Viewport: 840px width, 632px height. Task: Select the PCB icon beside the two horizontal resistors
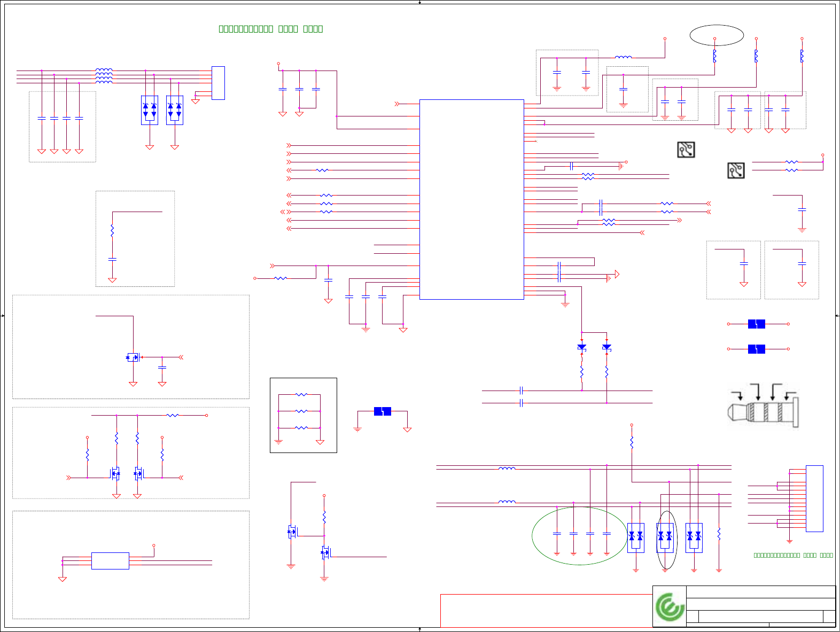click(x=736, y=170)
